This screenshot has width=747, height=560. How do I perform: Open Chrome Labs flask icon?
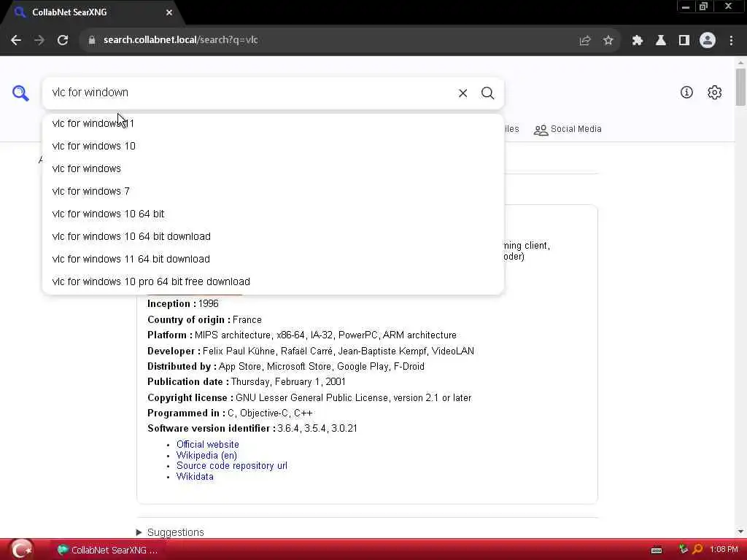tap(661, 41)
